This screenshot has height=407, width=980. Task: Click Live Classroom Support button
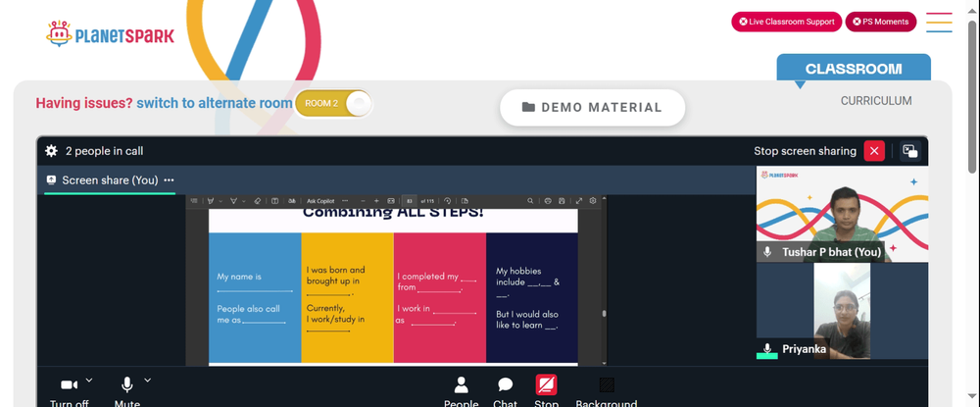786,22
